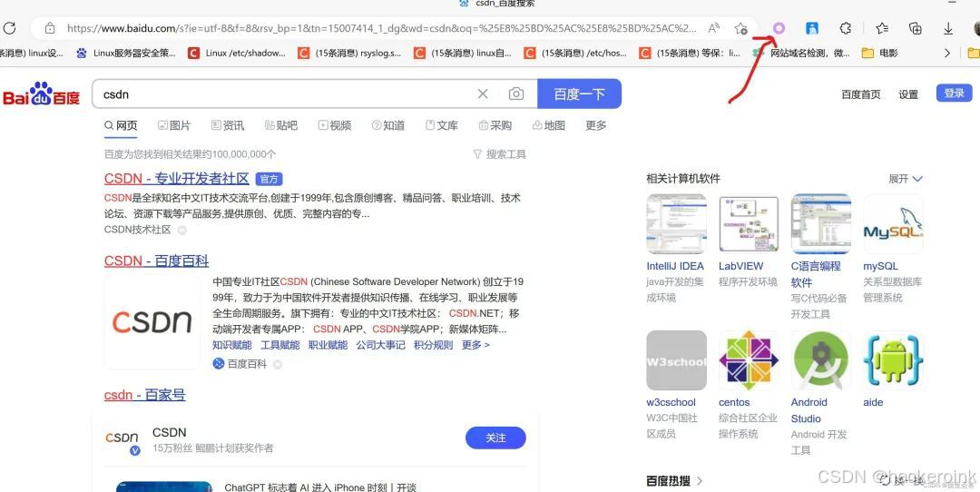The image size is (980, 492).
Task: Open 职业赋能 sublink
Action: coord(328,345)
